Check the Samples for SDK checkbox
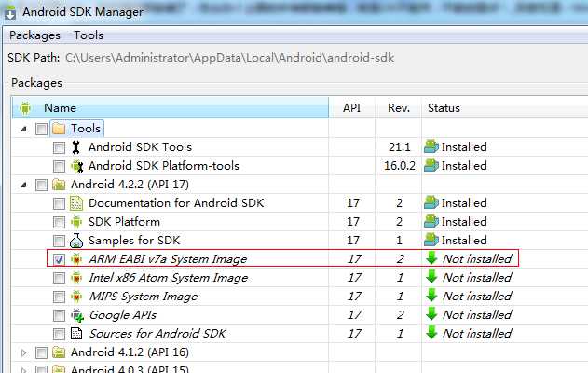This screenshot has height=373, width=588. [x=59, y=241]
